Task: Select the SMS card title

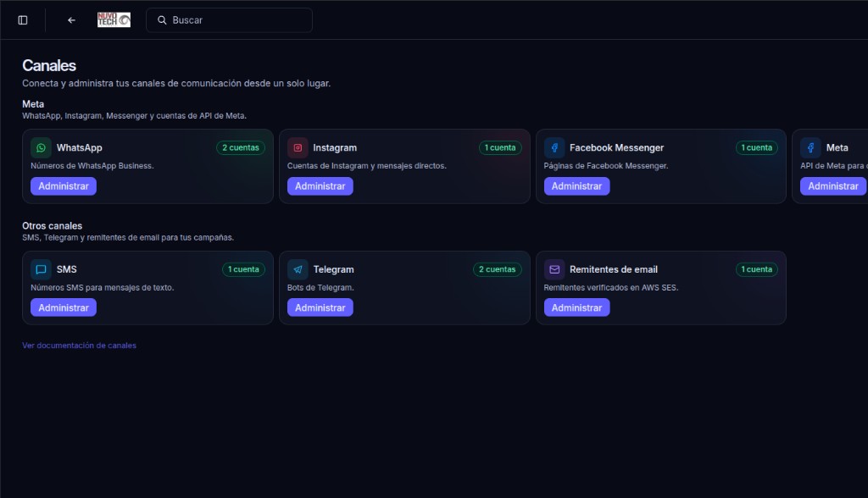Action: (66, 269)
